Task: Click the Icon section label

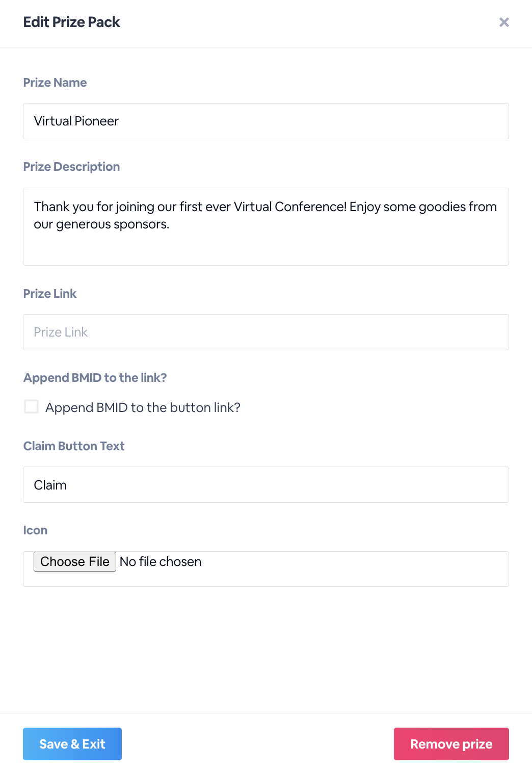Action: [x=35, y=530]
